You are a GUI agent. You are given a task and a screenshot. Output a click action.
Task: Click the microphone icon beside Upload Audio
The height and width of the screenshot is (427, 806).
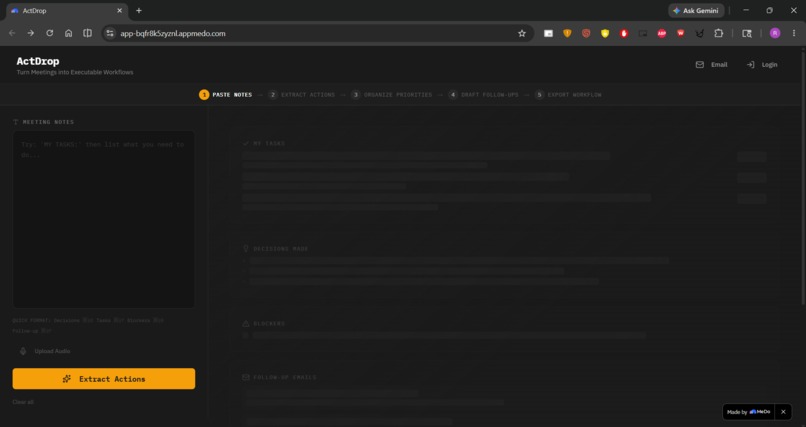tap(23, 351)
